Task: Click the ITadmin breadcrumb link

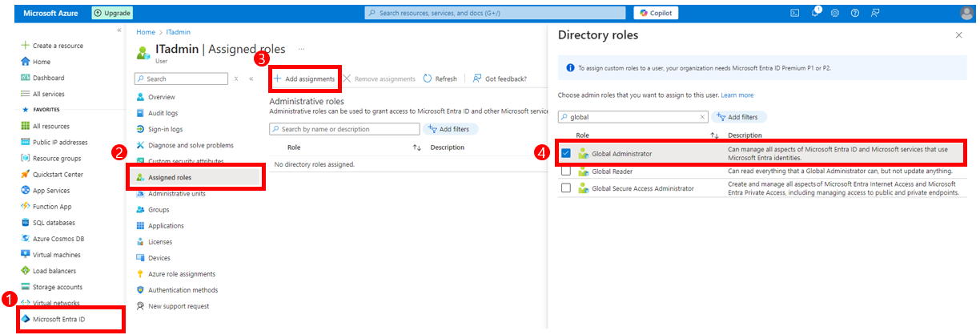Action: (179, 32)
